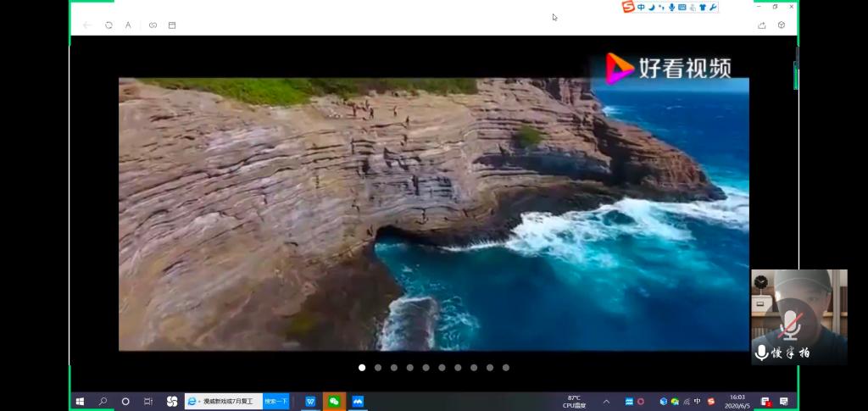Open the Windows Start menu
868x411 pixels.
(80, 401)
